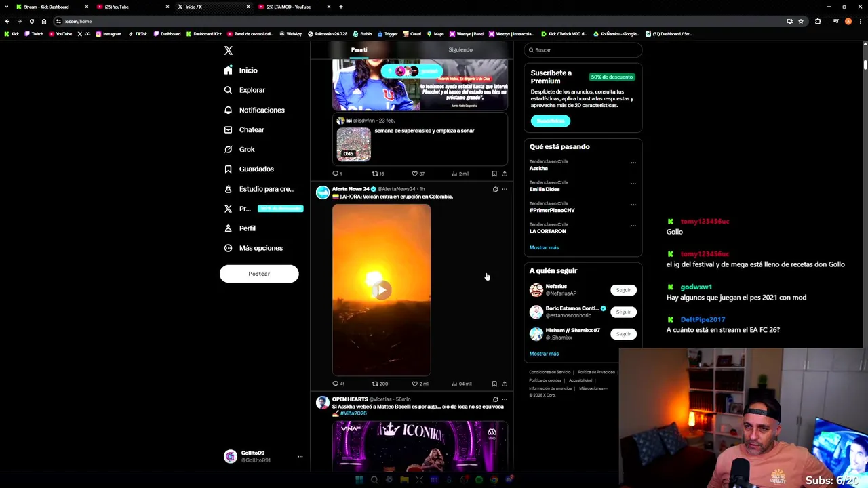Like the post with 87 likes
This screenshot has width=868, height=488.
point(418,174)
